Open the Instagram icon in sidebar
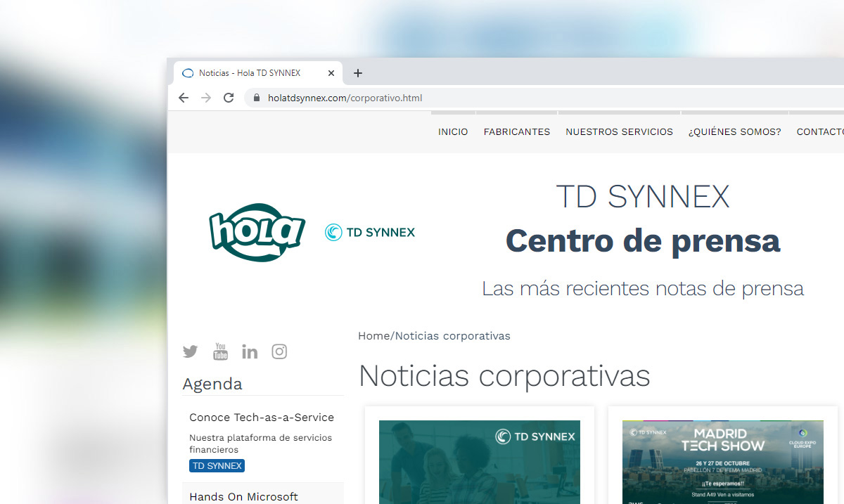 point(279,351)
